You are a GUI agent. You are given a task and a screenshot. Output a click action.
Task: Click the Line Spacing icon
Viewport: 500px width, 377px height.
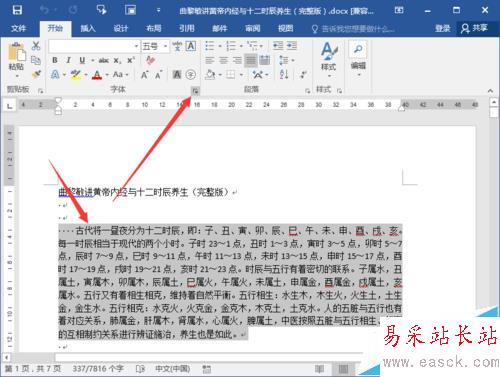(284, 60)
